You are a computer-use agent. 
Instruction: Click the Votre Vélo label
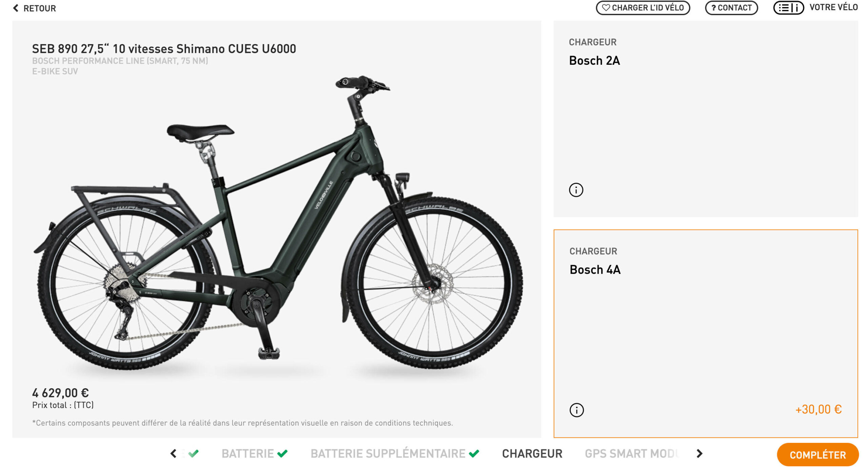pyautogui.click(x=833, y=7)
